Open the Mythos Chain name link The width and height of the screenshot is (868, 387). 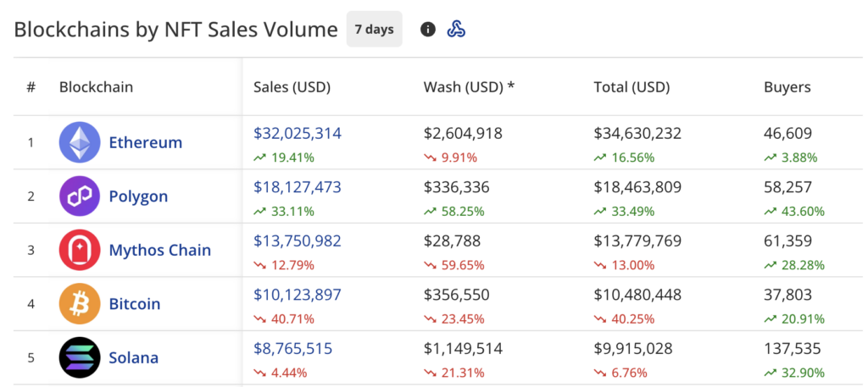coord(159,250)
